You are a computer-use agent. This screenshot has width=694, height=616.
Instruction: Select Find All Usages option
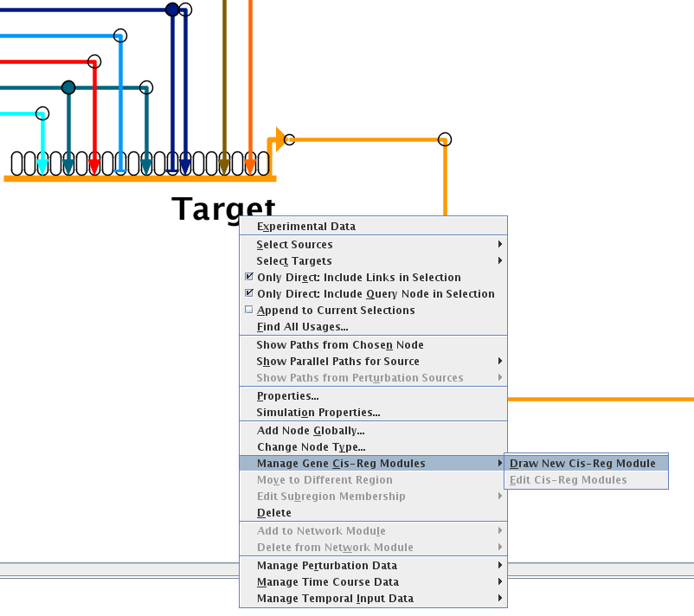coord(302,327)
